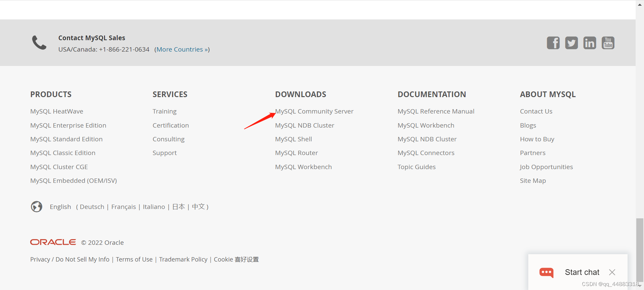Click the red chat bubble icon
Viewport: 644px width, 290px height.
click(x=546, y=273)
